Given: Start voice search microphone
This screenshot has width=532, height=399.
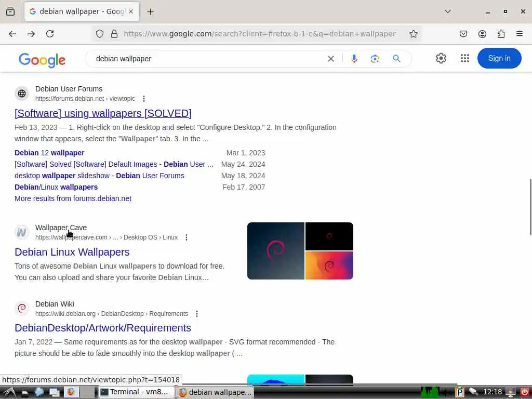Looking at the screenshot, I should click(x=354, y=59).
